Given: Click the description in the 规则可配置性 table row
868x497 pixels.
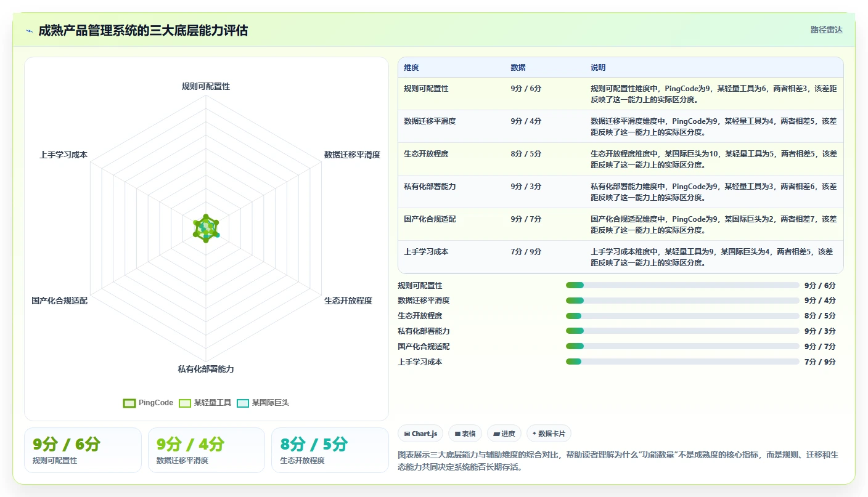Looking at the screenshot, I should (x=714, y=94).
